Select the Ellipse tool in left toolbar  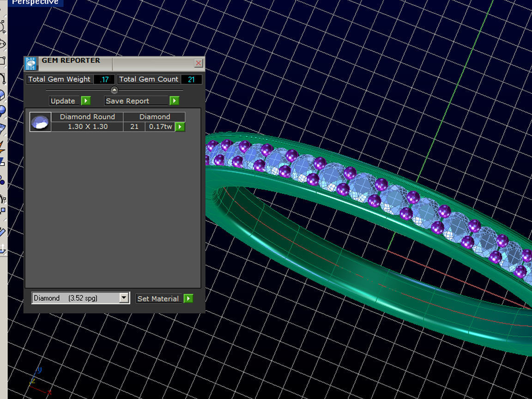3,44
